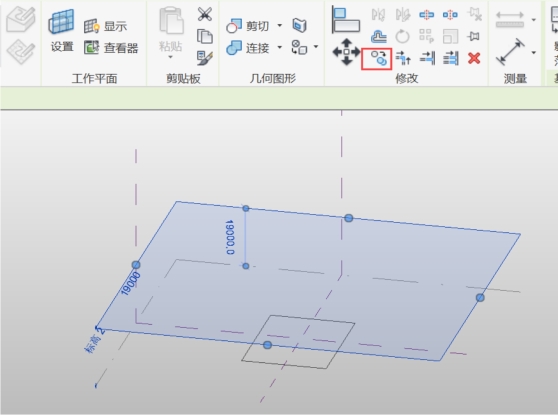
Task: Click the 19000.0 temporary dimension value
Action: 230,237
